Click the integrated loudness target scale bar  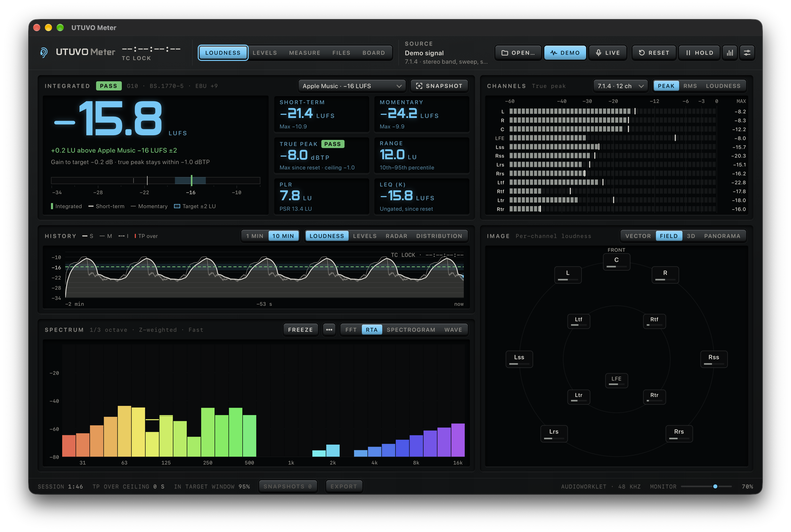pyautogui.click(x=155, y=180)
